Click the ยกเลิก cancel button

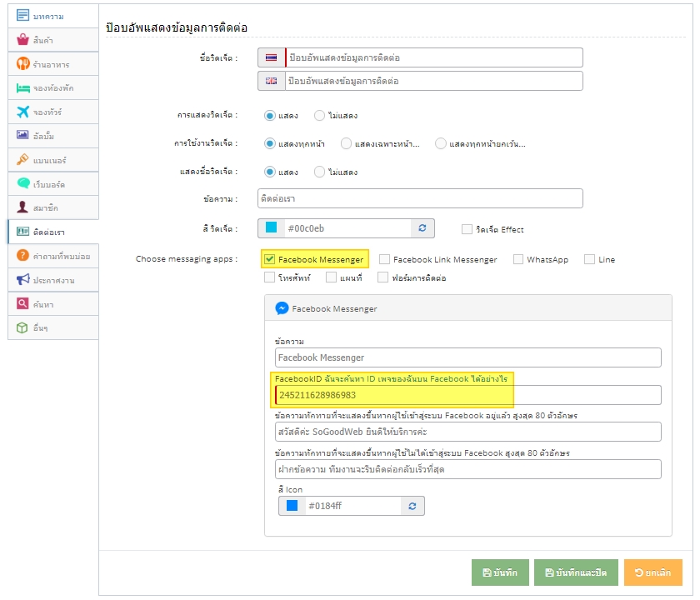(x=652, y=572)
